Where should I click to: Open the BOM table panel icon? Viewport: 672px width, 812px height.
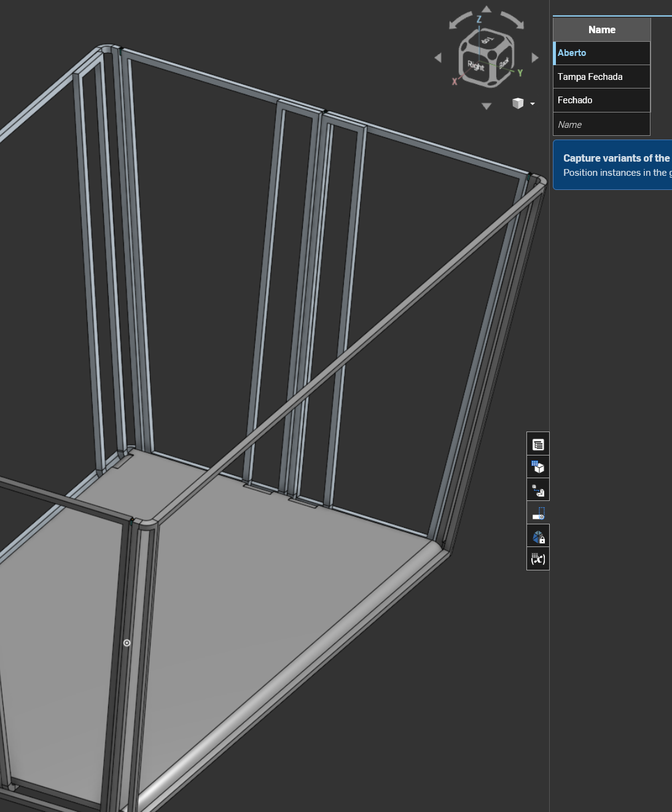(x=538, y=444)
